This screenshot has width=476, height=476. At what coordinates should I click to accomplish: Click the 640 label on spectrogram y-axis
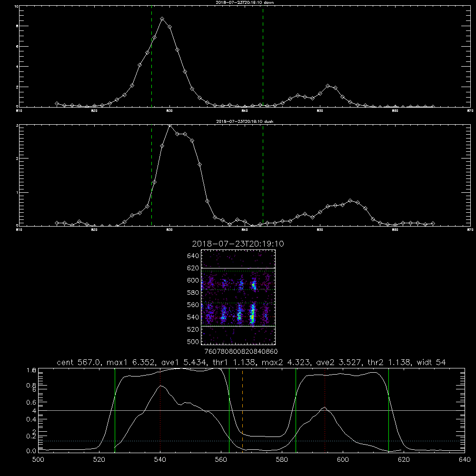pyautogui.click(x=193, y=256)
